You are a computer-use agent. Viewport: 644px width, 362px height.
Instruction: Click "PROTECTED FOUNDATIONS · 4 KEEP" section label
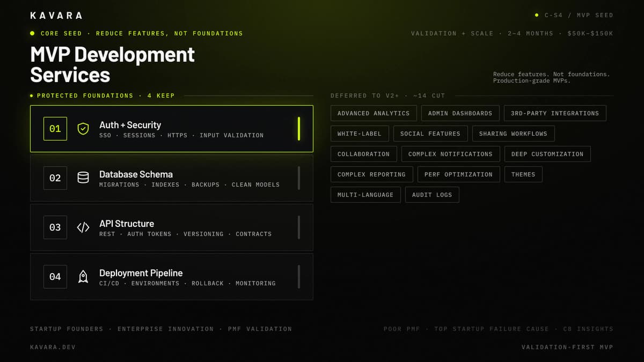coord(106,95)
